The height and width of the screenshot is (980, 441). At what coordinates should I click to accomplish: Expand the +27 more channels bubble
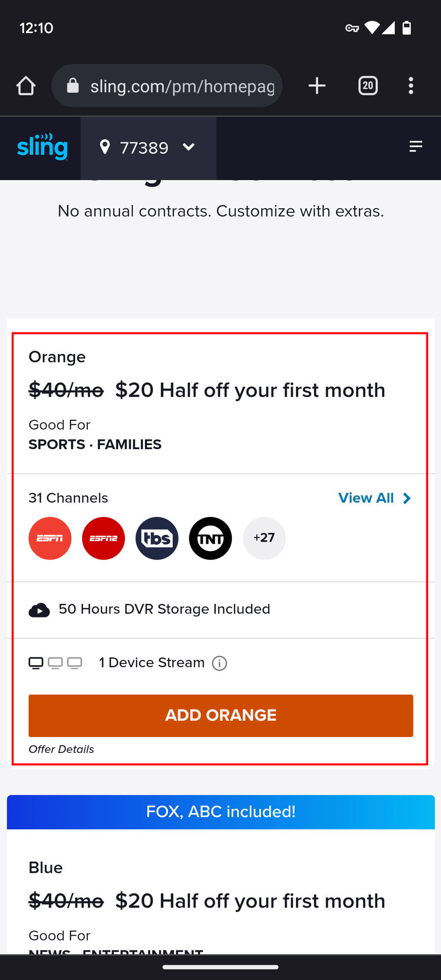pyautogui.click(x=264, y=538)
